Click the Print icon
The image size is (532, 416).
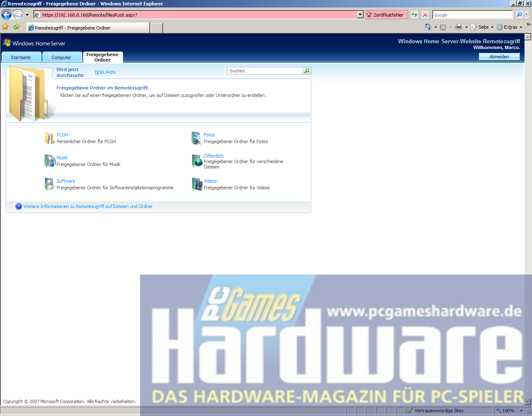click(459, 27)
